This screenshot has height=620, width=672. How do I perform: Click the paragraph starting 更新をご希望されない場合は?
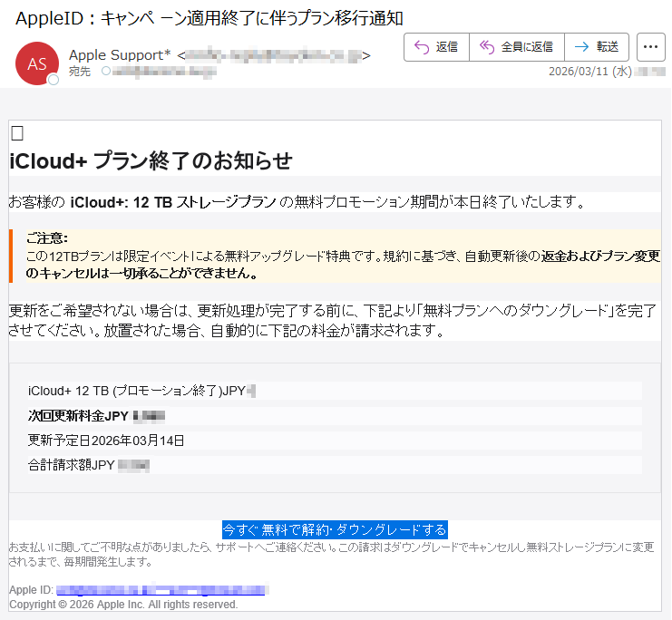tap(333, 321)
